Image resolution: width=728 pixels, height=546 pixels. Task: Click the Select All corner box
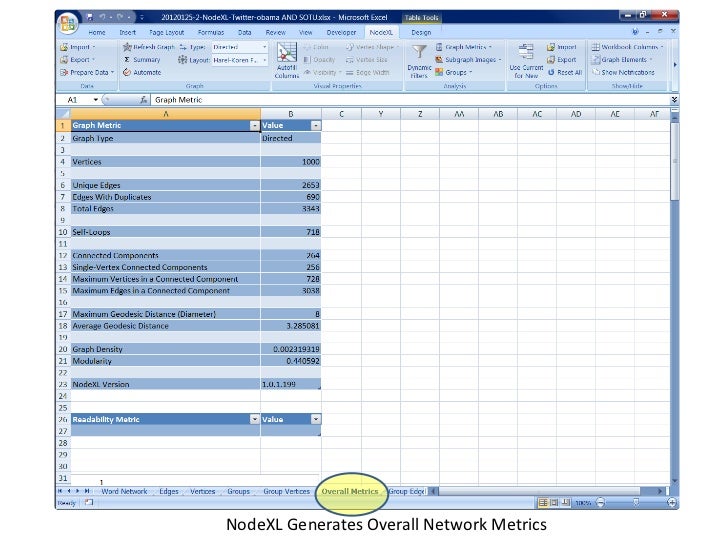[x=63, y=114]
